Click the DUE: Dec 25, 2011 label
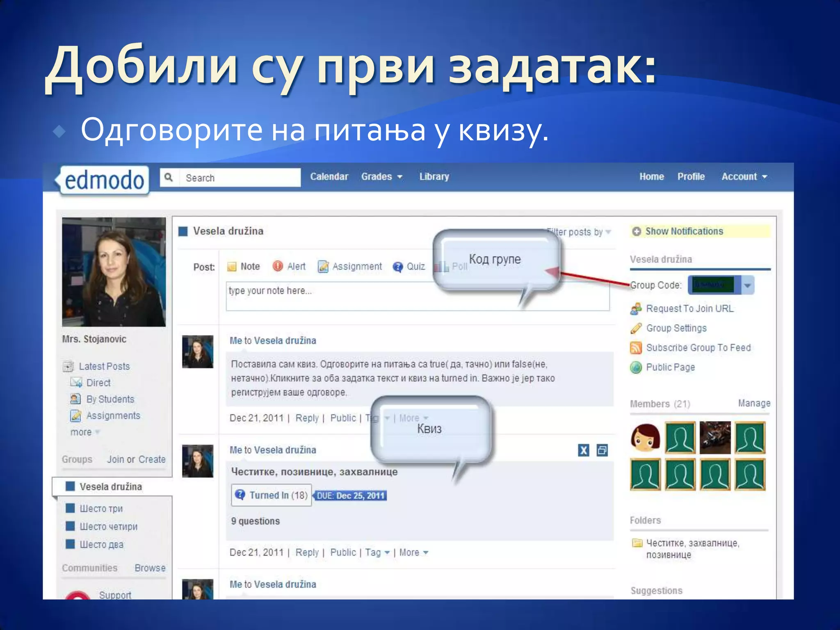This screenshot has height=630, width=840. click(350, 495)
